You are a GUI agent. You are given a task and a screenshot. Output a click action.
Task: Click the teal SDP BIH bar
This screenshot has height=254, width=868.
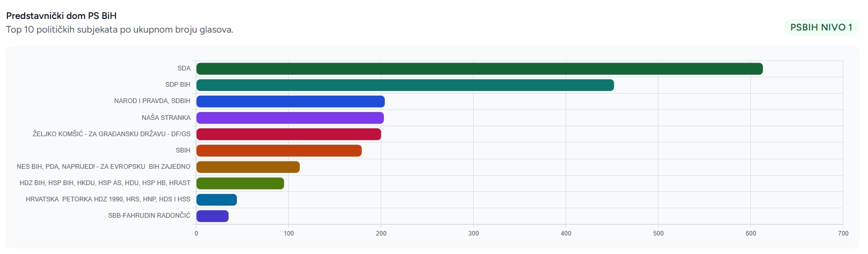405,85
